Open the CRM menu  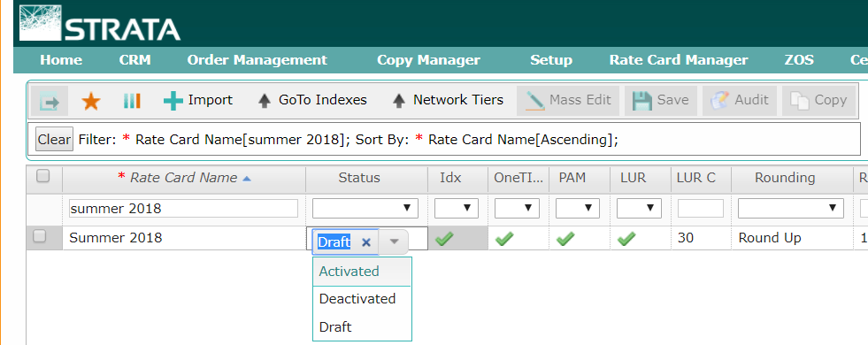(x=135, y=60)
